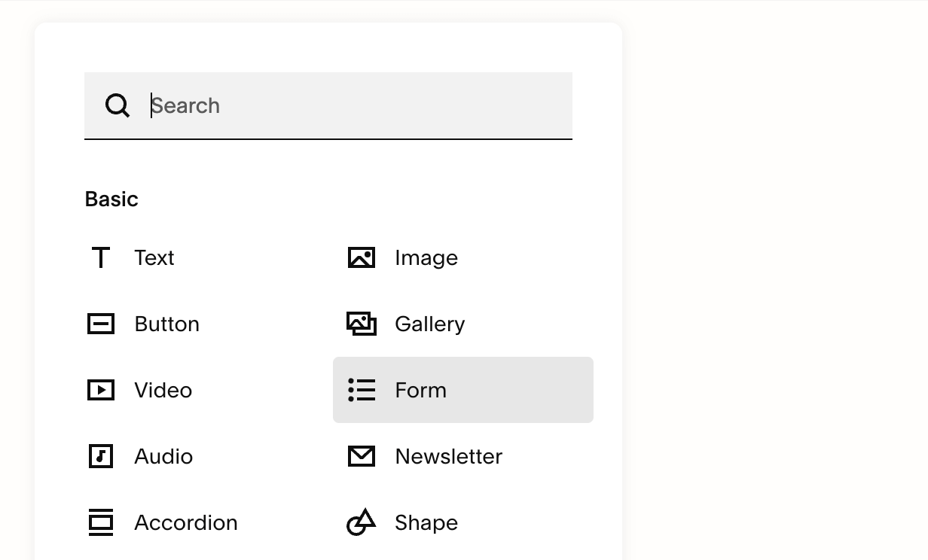
Task: Click the Basic section heading
Action: coord(111,199)
